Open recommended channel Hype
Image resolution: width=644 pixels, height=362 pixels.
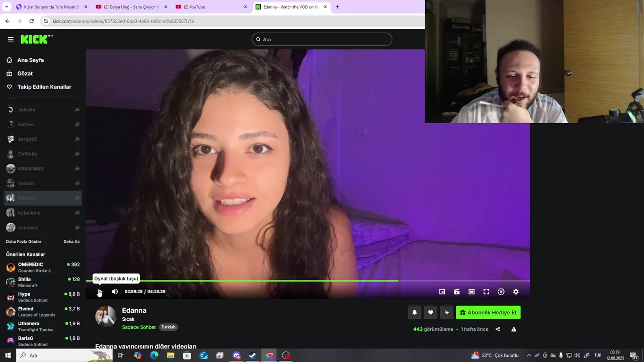click(43, 297)
